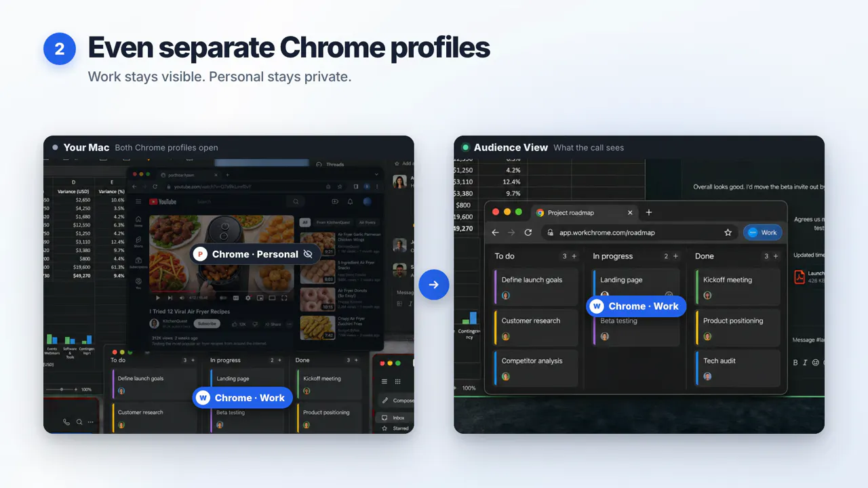Select the All filter chip
Viewport: 868px width, 488px height.
[304, 222]
